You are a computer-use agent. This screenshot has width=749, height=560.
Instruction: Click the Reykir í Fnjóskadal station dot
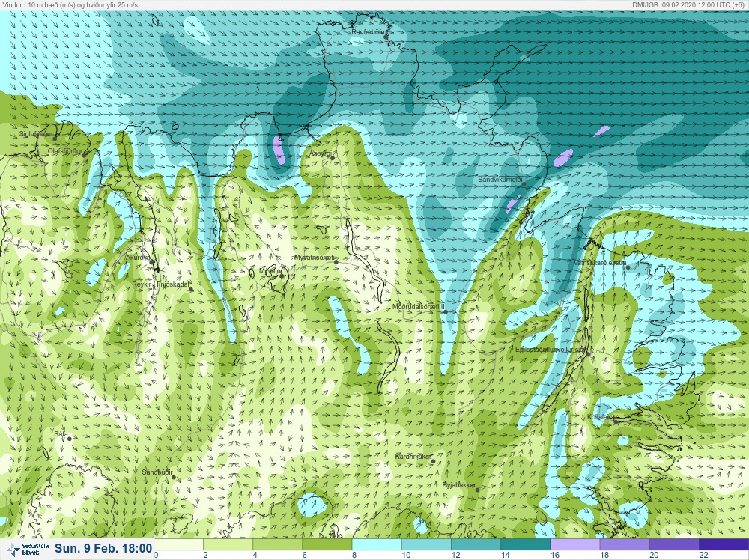pyautogui.click(x=191, y=289)
